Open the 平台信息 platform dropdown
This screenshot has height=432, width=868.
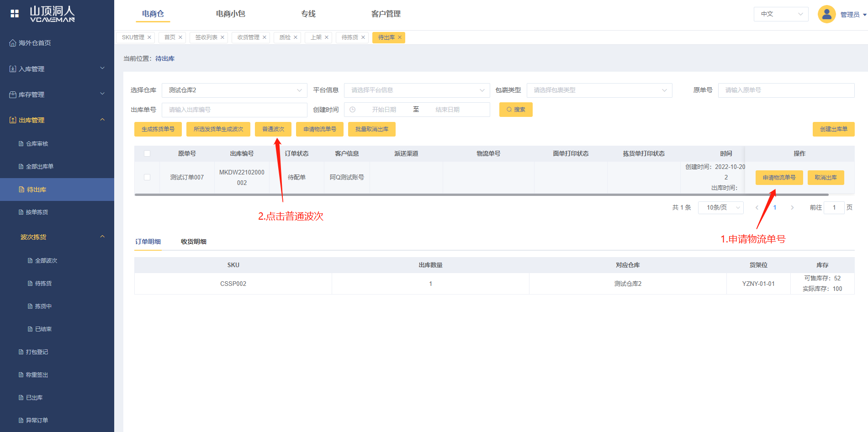pos(417,90)
